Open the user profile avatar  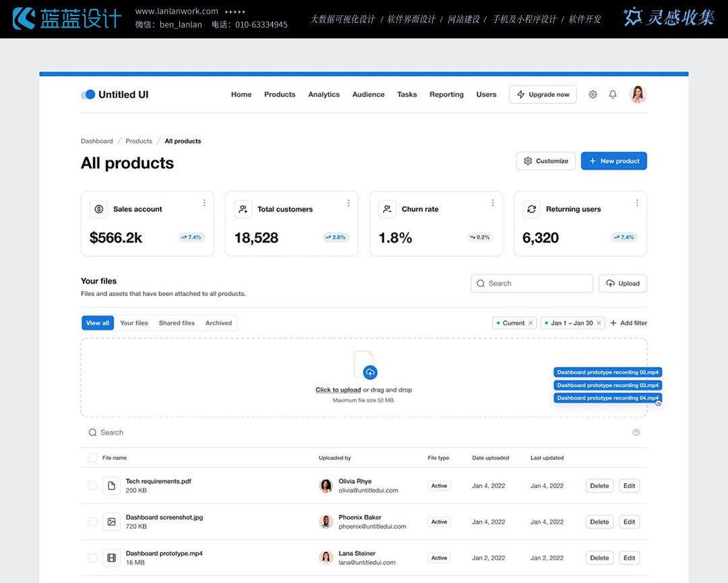(x=638, y=94)
